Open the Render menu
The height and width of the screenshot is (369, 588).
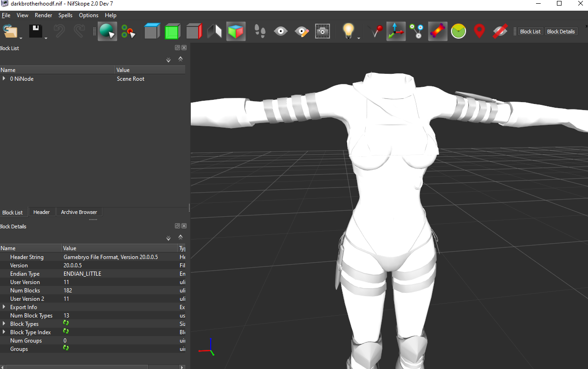44,15
